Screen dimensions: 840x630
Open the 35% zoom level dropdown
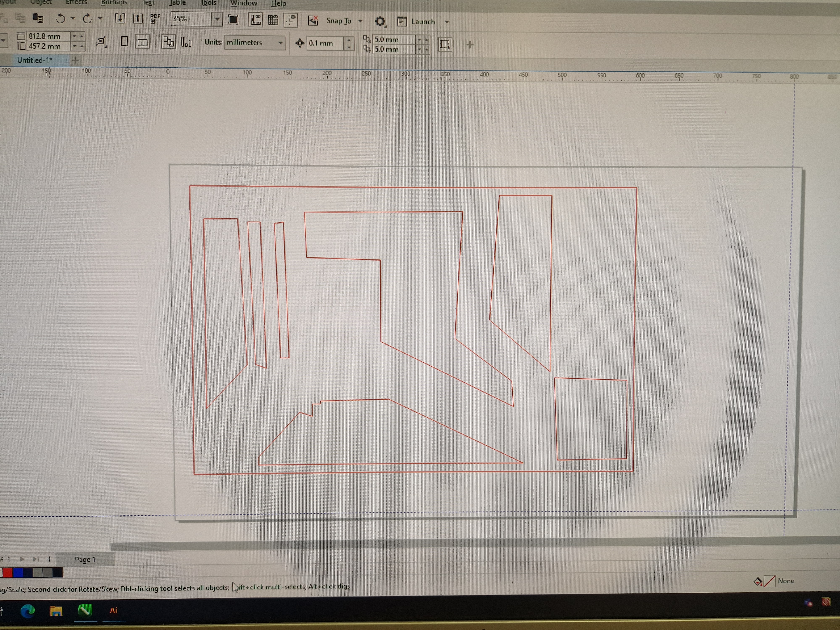217,19
